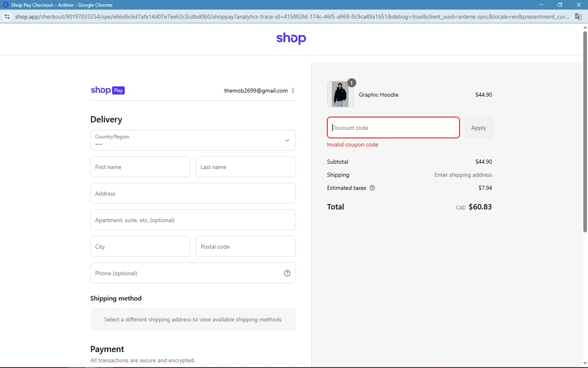Image resolution: width=588 pixels, height=368 pixels.
Task: Click the Shop Pay logo
Action: 108,90
